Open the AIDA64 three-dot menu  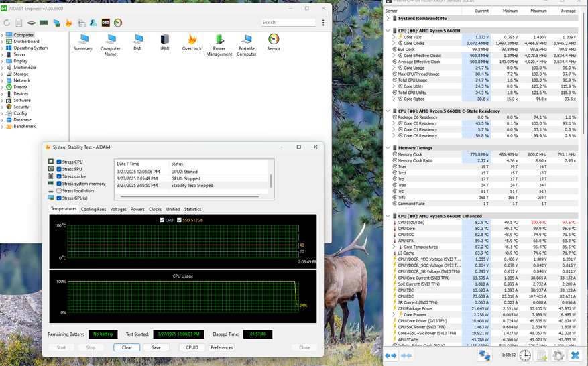coord(323,23)
